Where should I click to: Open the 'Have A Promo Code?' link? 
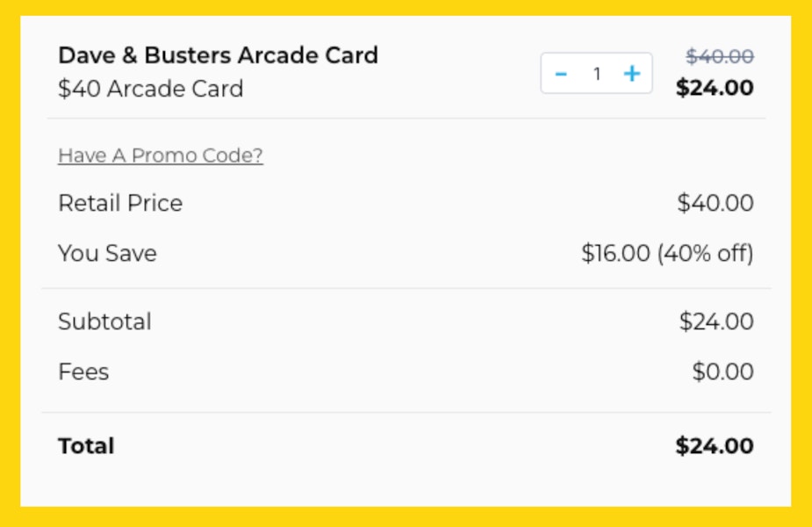click(161, 155)
